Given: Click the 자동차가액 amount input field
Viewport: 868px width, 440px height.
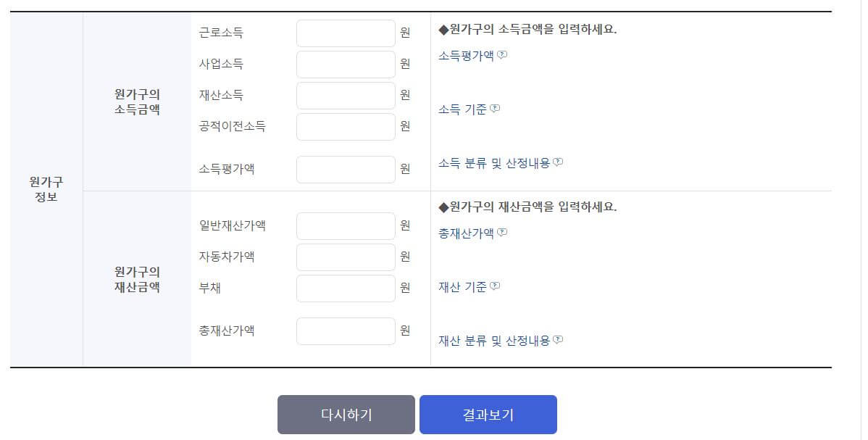Looking at the screenshot, I should coord(346,257).
